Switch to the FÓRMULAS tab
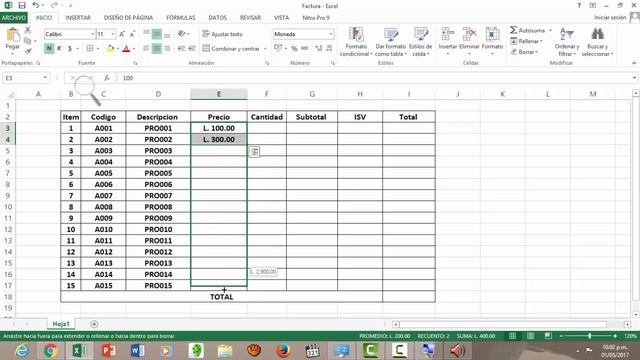 (181, 18)
